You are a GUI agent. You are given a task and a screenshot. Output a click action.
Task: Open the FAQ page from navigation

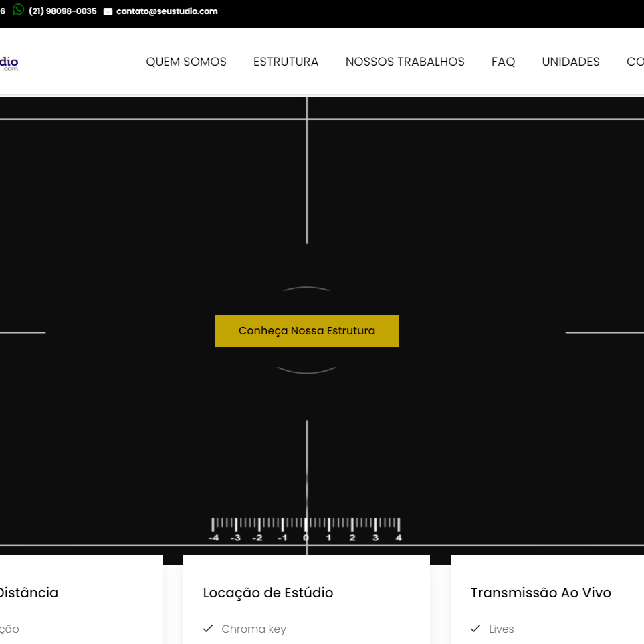503,62
